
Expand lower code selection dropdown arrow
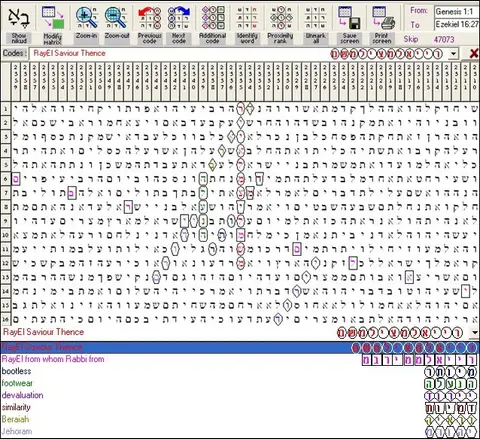(x=475, y=332)
